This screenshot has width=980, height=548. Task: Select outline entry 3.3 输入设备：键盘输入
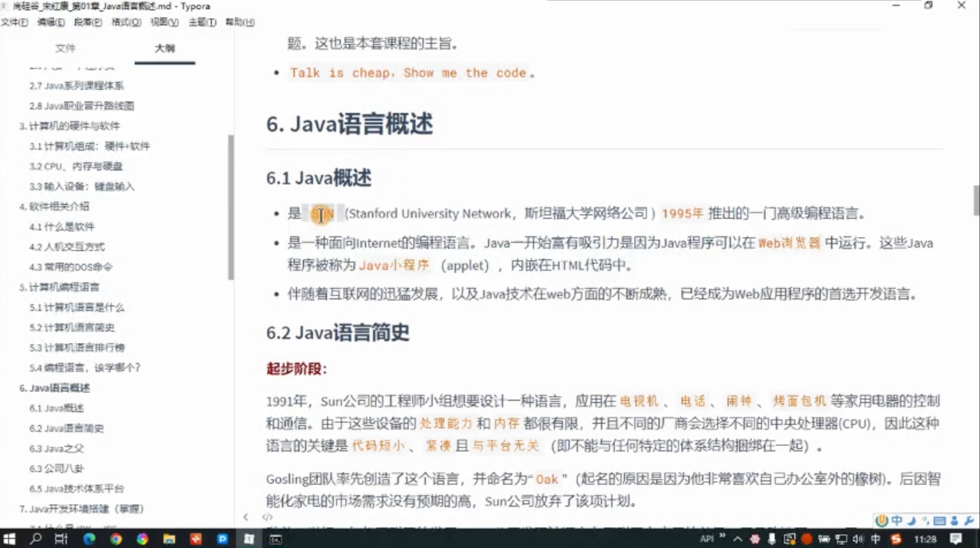click(x=81, y=187)
